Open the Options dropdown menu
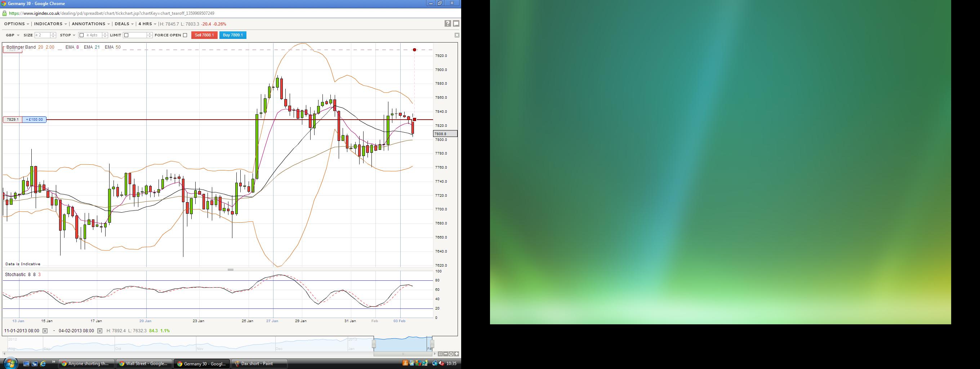Screen dimensions: 980x369 pyautogui.click(x=17, y=24)
